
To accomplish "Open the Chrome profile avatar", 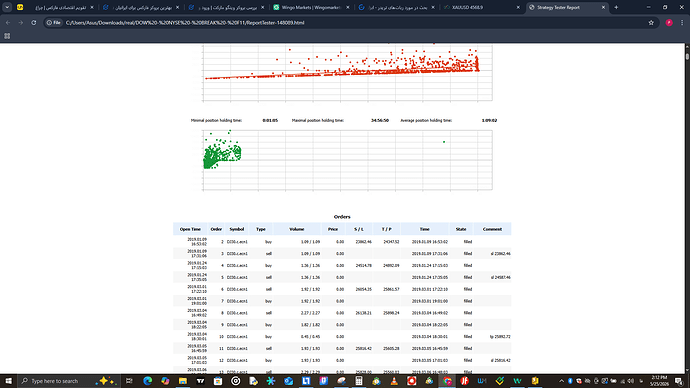I will pos(669,22).
